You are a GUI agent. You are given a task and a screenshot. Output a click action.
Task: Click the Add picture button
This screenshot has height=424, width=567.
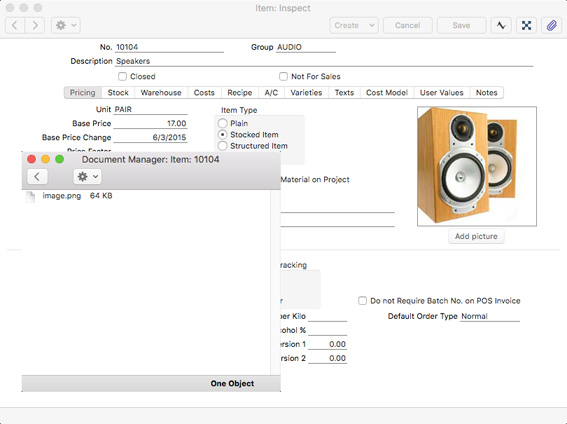476,236
